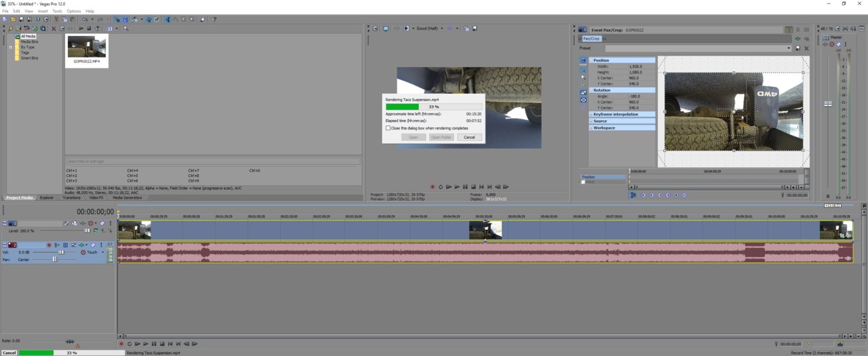Click Pause in the preview transport
The width and height of the screenshot is (868, 356).
[465, 186]
